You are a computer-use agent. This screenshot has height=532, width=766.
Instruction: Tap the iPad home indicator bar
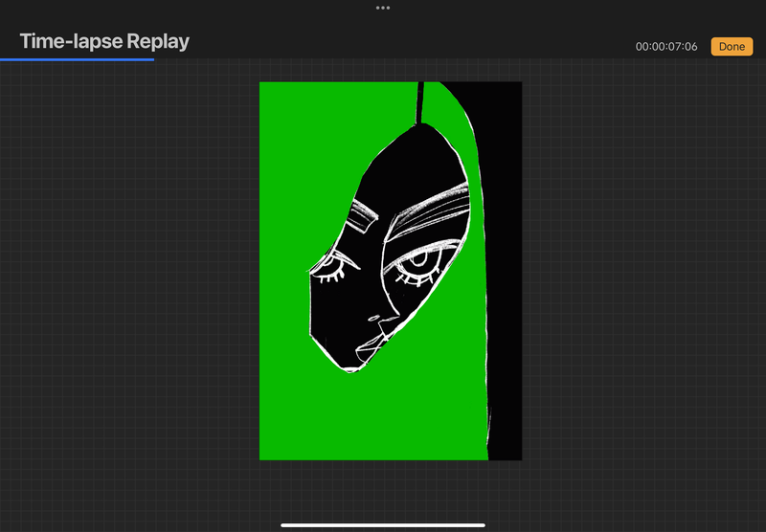coord(383,524)
